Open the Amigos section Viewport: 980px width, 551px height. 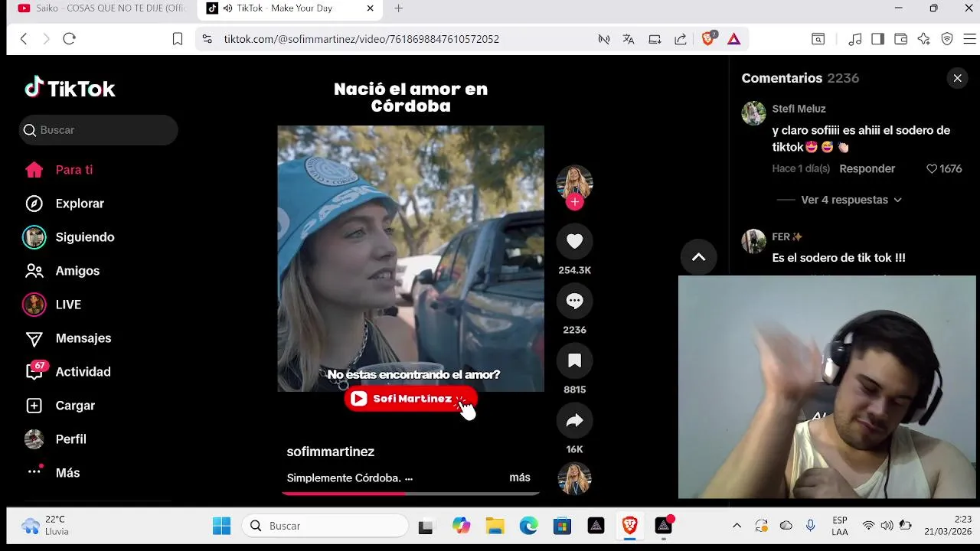pos(77,271)
